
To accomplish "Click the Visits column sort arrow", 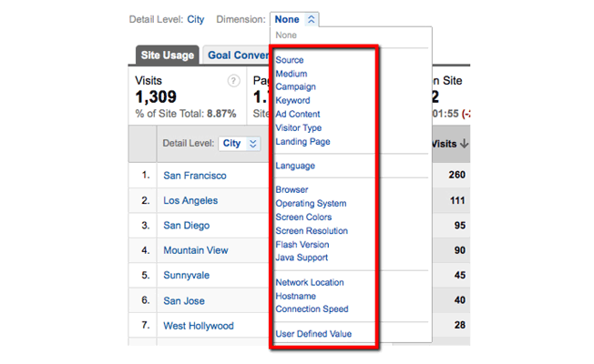I will [x=464, y=144].
